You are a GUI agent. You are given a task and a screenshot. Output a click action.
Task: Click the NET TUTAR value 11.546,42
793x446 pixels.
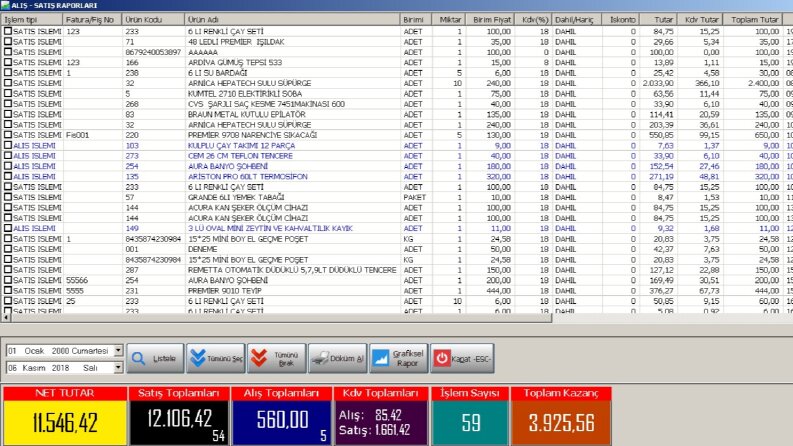(x=65, y=423)
